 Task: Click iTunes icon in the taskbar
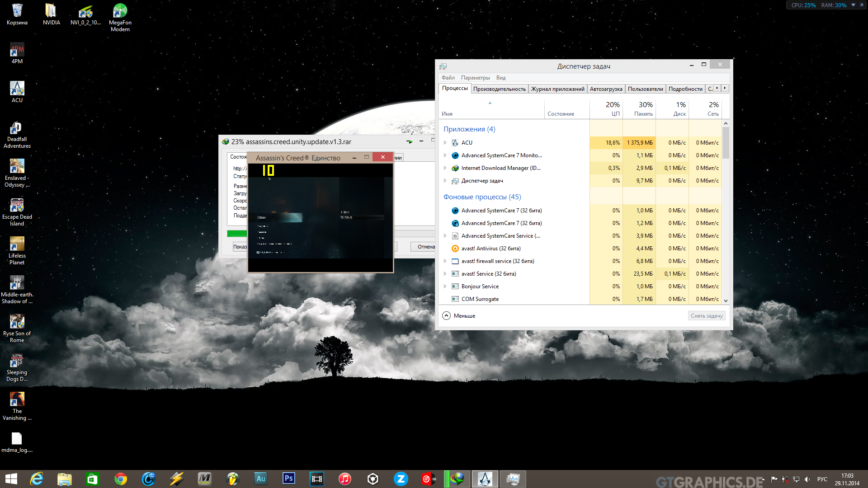[x=344, y=479]
